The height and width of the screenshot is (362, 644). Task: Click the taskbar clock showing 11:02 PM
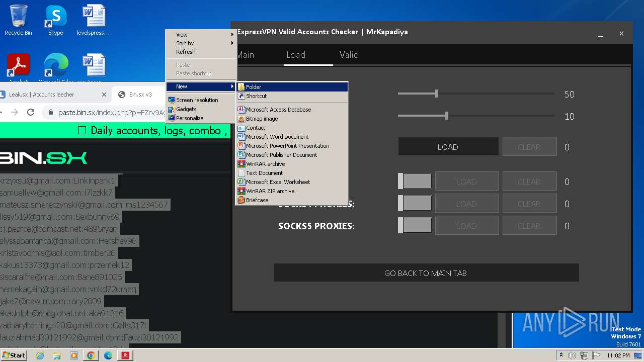[x=618, y=355]
